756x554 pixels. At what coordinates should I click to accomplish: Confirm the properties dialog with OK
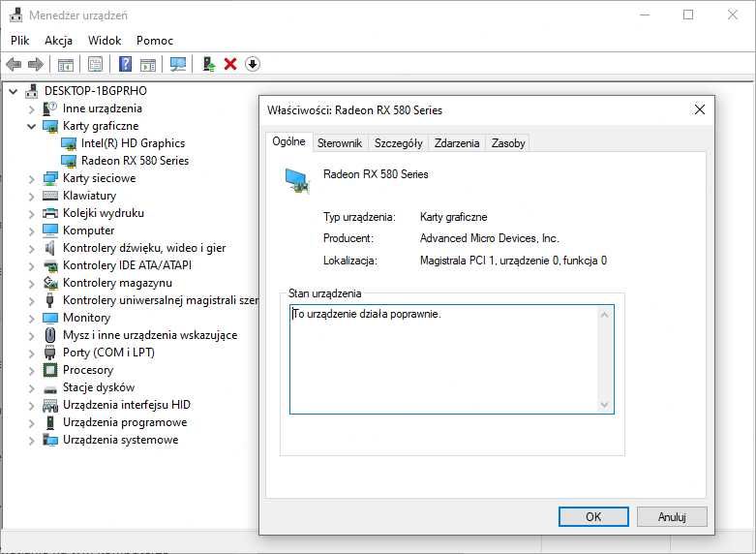pos(593,517)
